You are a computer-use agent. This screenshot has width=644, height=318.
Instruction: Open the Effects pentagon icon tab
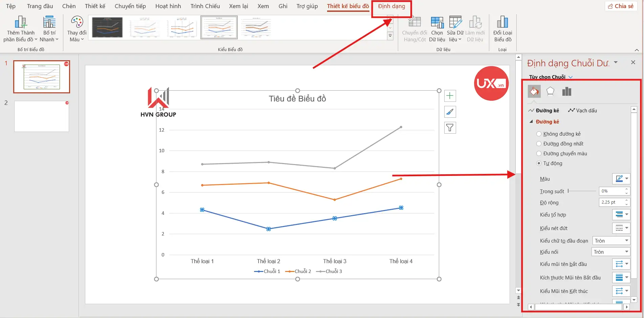550,91
